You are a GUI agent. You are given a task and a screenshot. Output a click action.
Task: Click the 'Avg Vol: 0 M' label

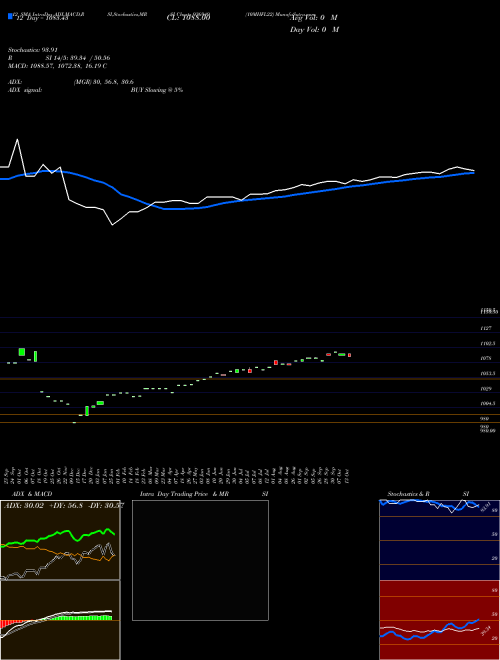(314, 18)
